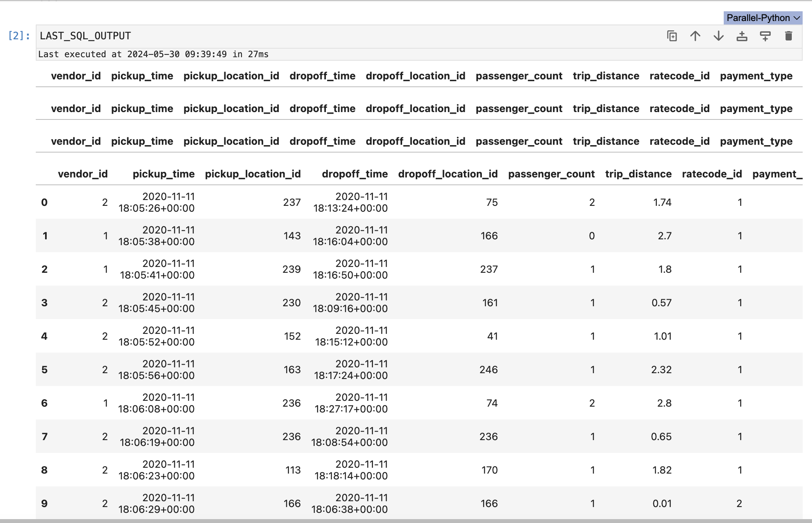Click pickup time 2020-11-11 18:06:29+00:00
Screen dimensions: 812x523
point(156,504)
